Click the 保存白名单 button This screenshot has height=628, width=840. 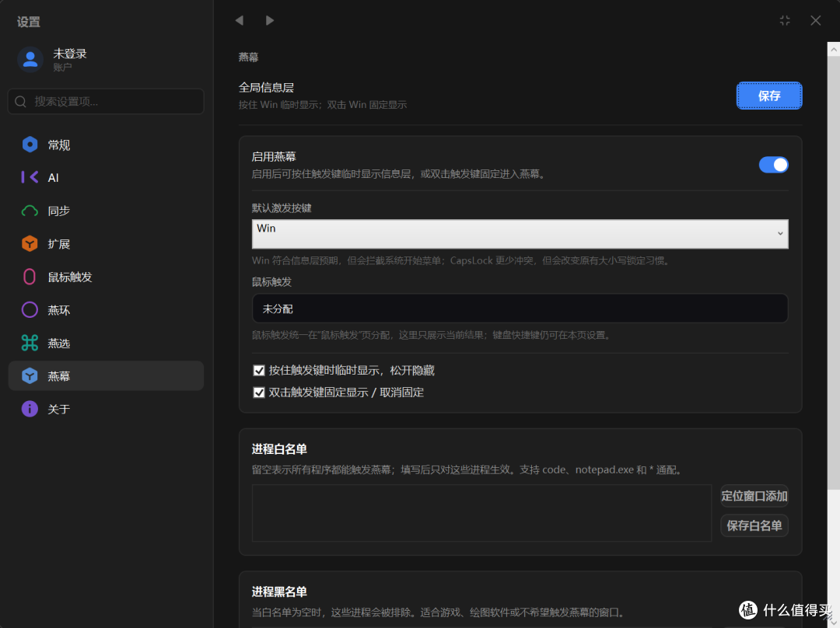[754, 525]
